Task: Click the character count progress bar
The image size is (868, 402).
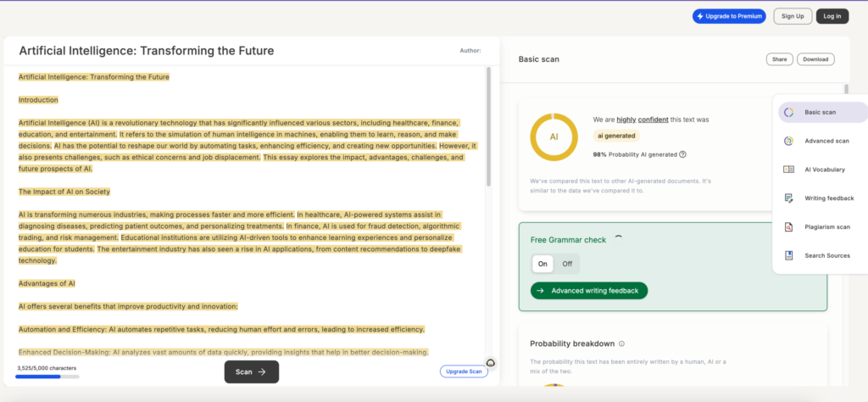Action: click(47, 376)
